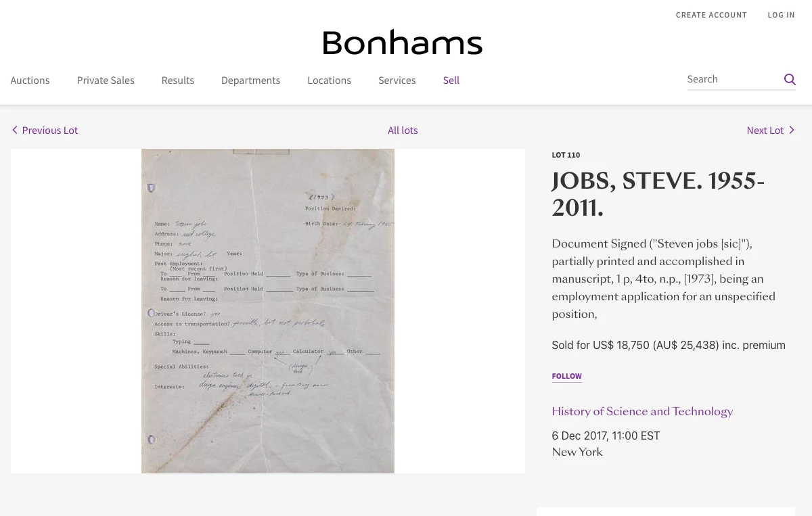Expand the Departments menu
Viewport: 812px width, 516px height.
point(250,80)
